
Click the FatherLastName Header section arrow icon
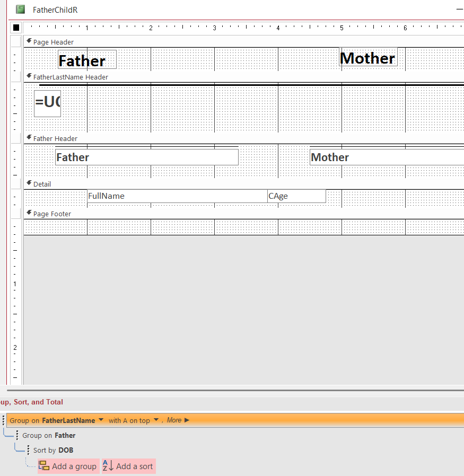click(x=29, y=76)
